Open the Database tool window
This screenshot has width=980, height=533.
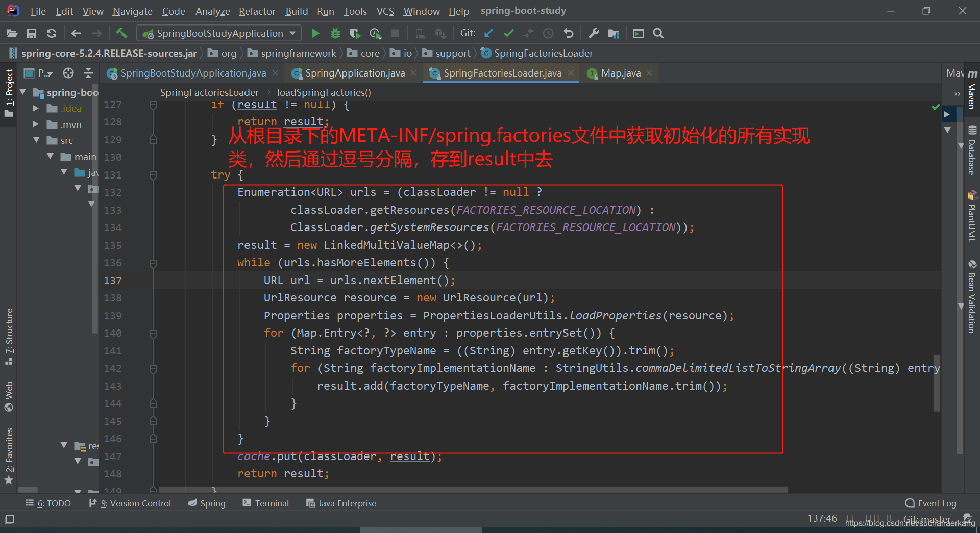[972, 151]
